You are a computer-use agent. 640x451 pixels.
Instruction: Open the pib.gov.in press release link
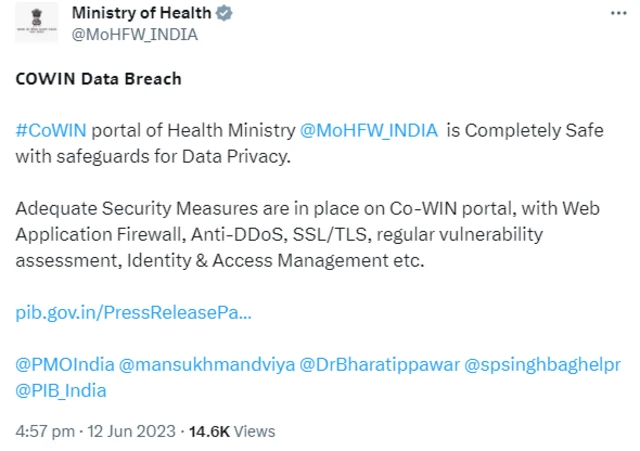coord(133,312)
